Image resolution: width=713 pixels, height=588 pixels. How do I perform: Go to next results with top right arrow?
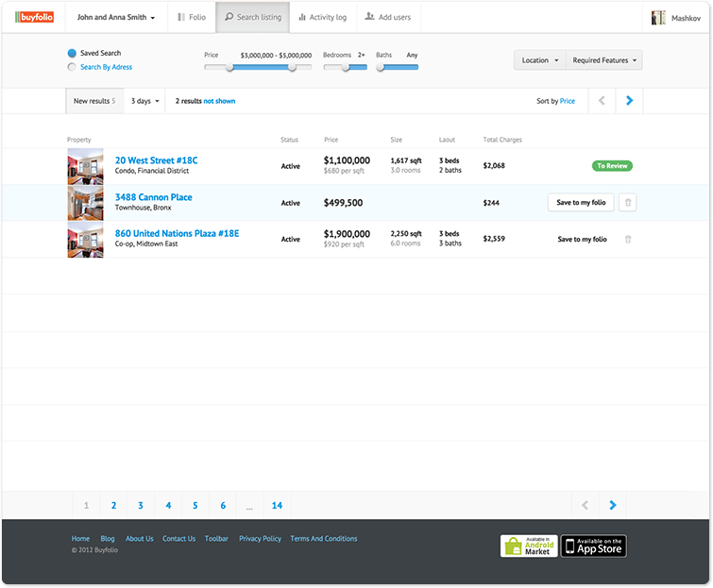coord(630,101)
